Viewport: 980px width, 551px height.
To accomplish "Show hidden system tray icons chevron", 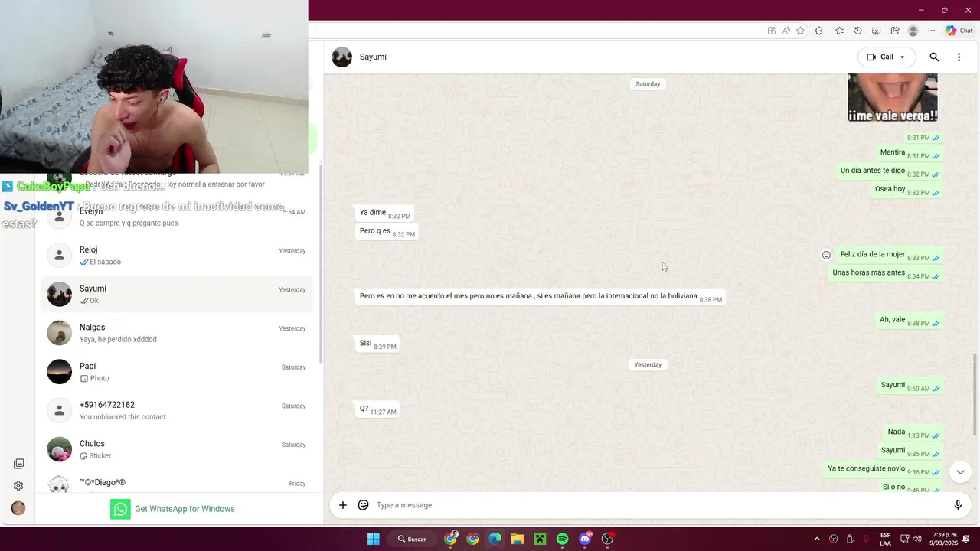I will coord(817,539).
